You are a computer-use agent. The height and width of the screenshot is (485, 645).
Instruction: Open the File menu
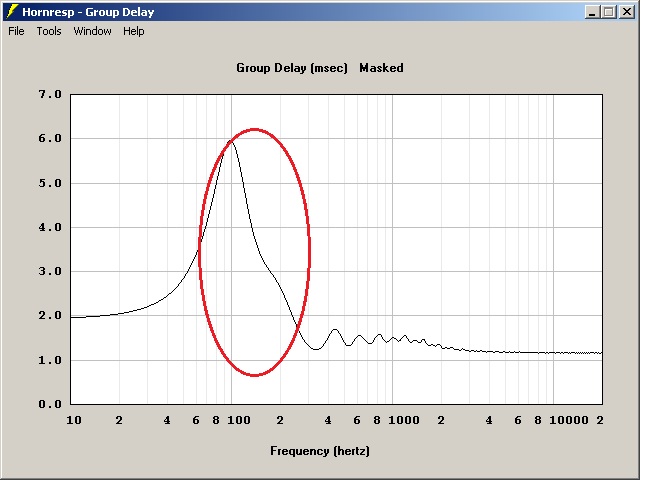[16, 31]
